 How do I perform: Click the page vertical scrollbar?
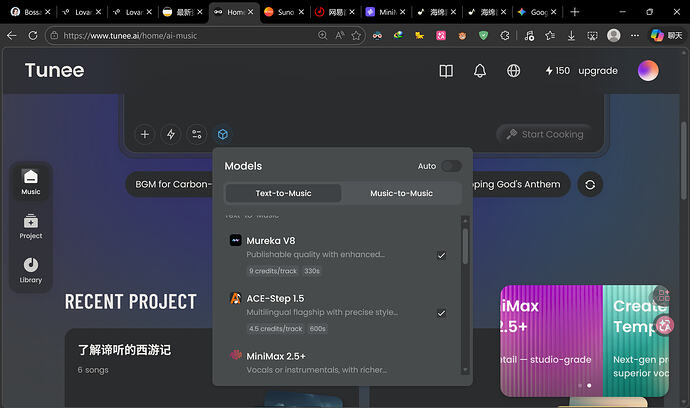(x=683, y=161)
